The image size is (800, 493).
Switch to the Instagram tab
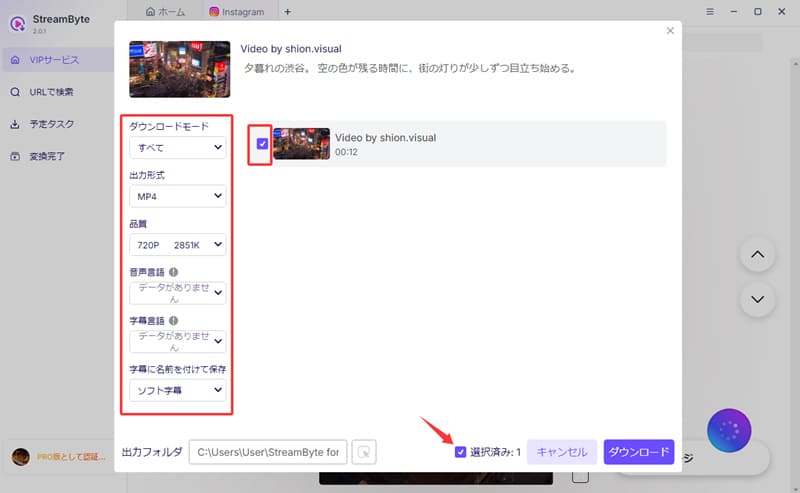(x=237, y=11)
